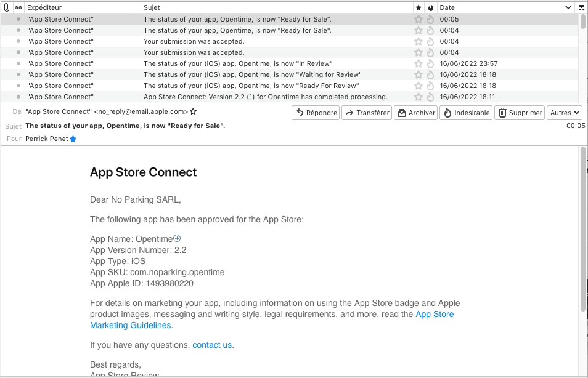The height and width of the screenshot is (378, 588).
Task: Click the blue star beside Perrick Penet
Action: 73,139
